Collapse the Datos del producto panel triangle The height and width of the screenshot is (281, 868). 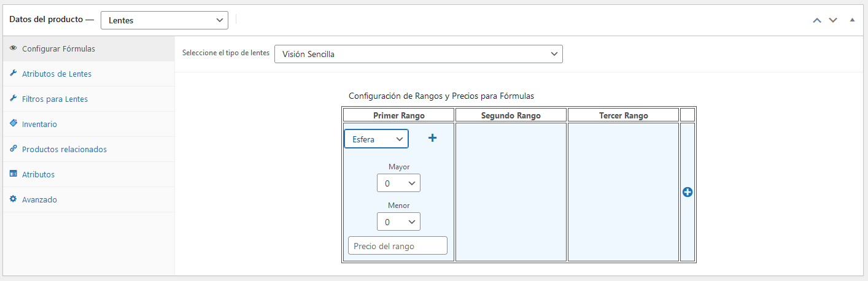tap(852, 20)
